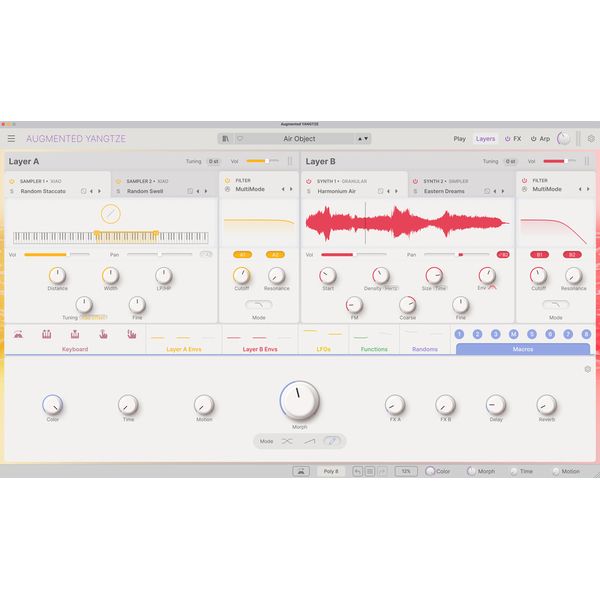Select crossfade Morph mode icon
Screen dimensions: 600x600
287,441
